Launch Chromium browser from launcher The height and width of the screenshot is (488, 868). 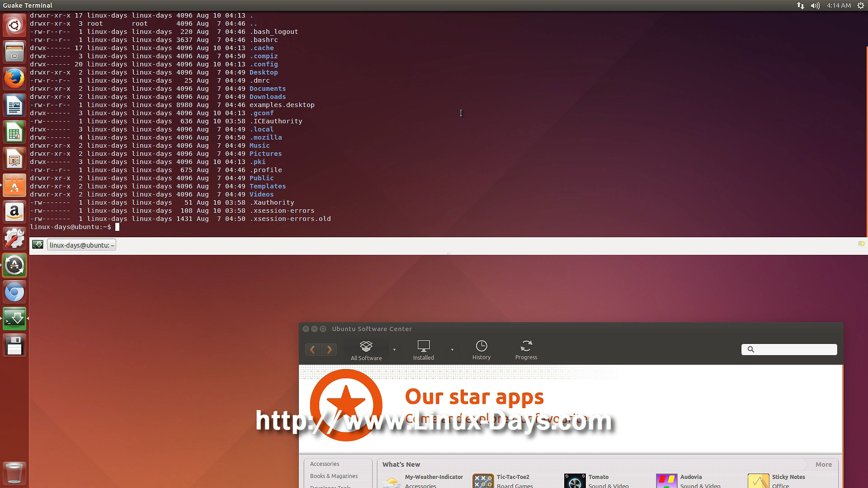(14, 292)
